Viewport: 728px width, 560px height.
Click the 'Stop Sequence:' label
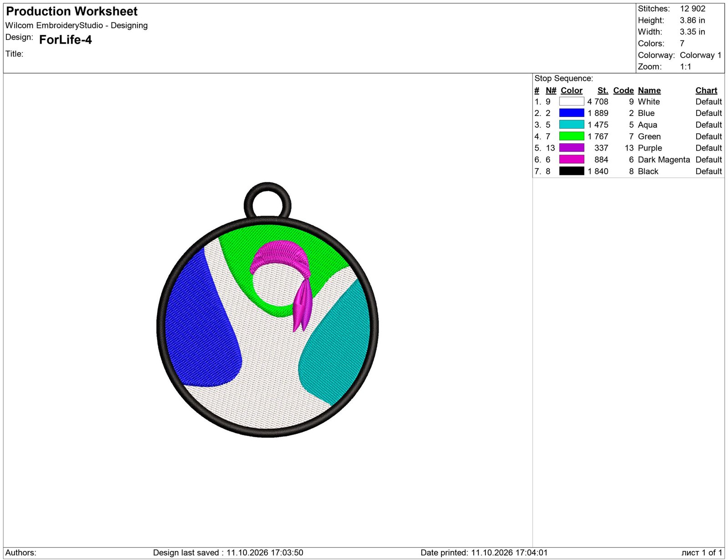pyautogui.click(x=564, y=78)
